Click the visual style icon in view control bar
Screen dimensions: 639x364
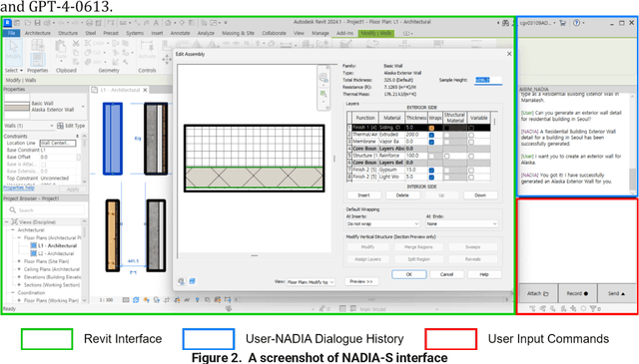(x=136, y=300)
